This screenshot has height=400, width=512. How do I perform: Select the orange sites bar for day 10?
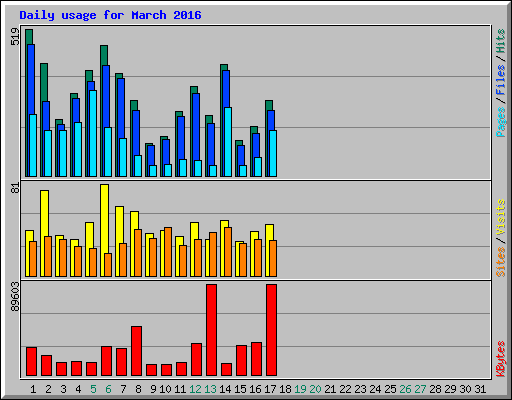coord(168,252)
